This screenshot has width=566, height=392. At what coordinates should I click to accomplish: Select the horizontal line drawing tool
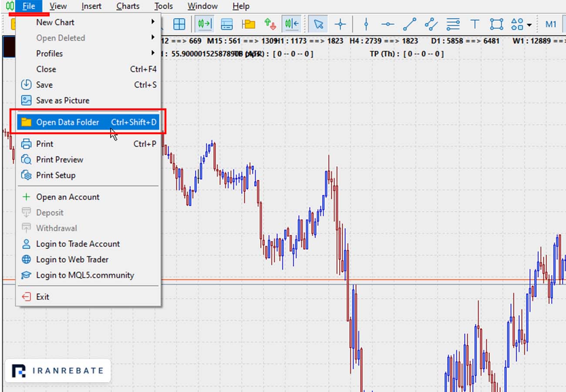387,24
